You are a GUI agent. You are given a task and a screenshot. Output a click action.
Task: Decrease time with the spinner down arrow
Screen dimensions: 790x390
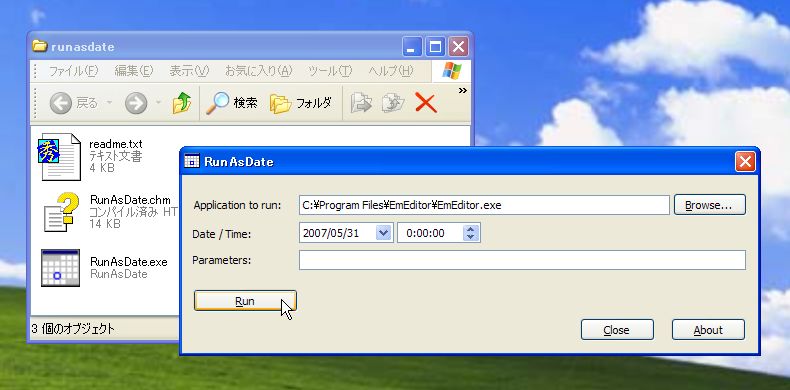click(471, 238)
